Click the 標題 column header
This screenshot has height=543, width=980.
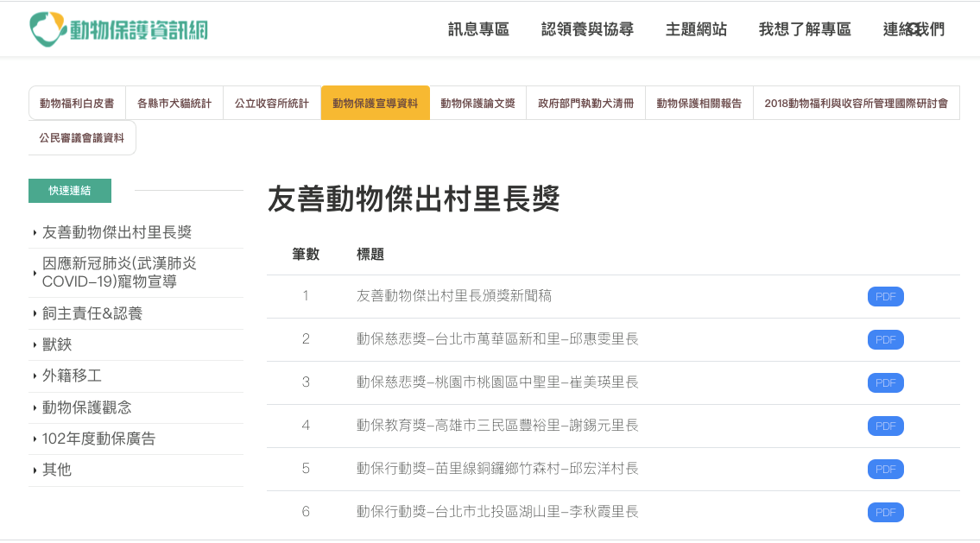tap(370, 255)
